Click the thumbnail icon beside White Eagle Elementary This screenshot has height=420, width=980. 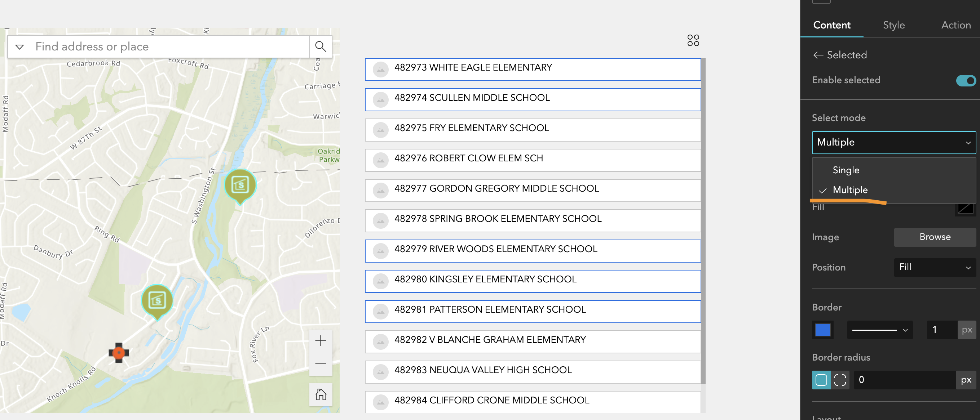[380, 70]
